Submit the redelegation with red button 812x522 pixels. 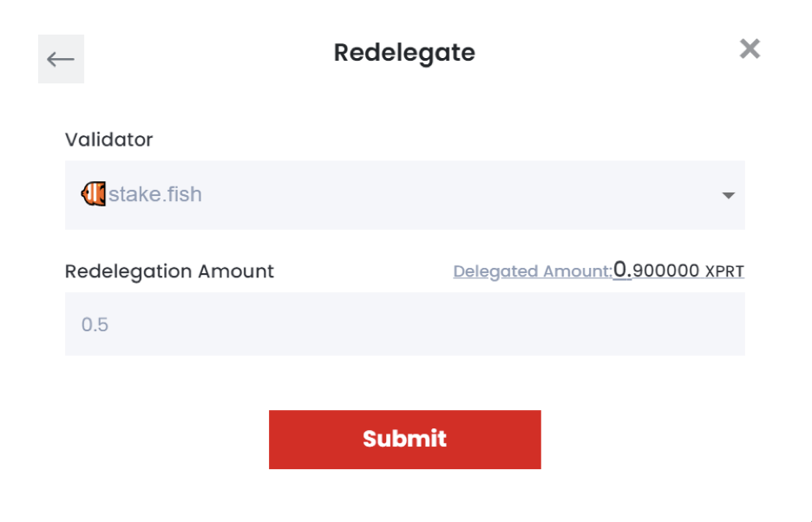405,440
